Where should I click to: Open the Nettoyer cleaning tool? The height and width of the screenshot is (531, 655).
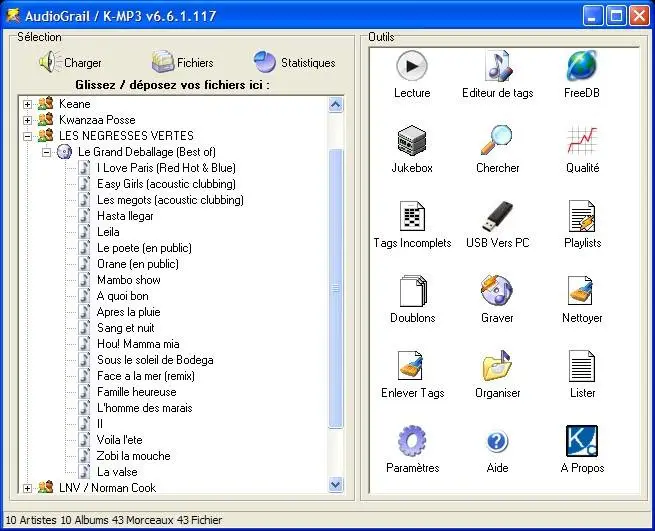582,299
